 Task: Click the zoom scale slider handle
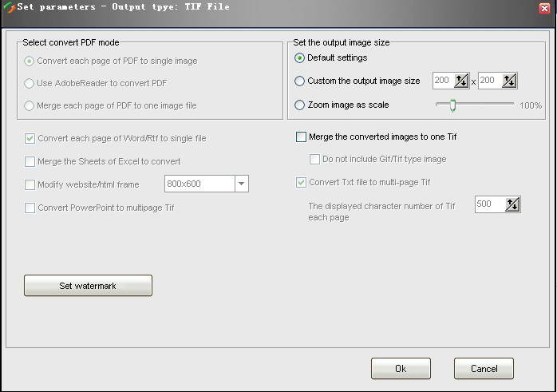[x=452, y=105]
